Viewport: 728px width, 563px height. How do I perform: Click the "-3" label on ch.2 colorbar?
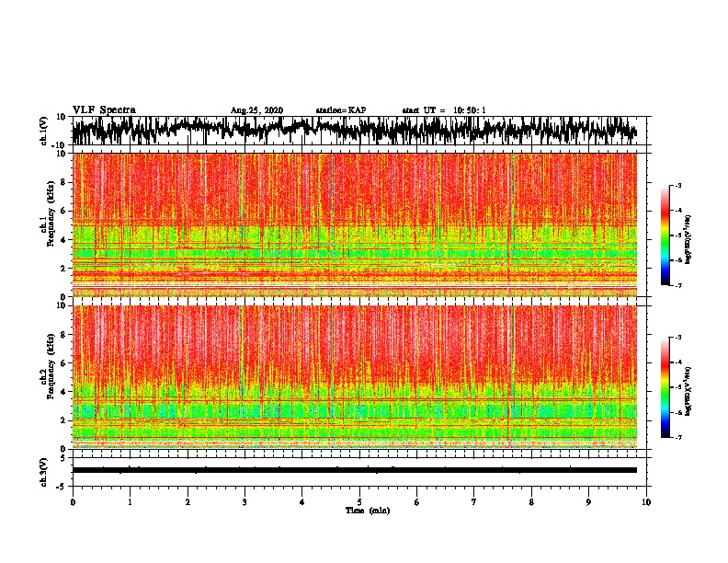pos(678,338)
